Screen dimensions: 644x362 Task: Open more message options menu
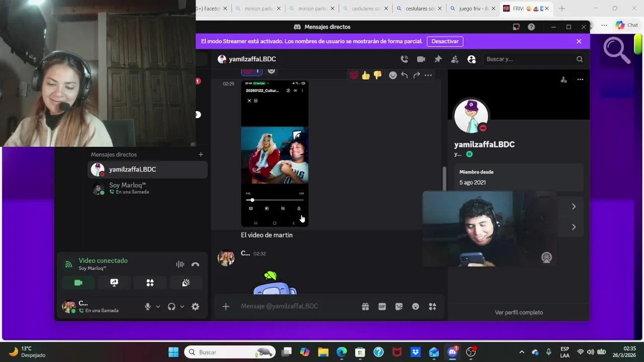[428, 75]
